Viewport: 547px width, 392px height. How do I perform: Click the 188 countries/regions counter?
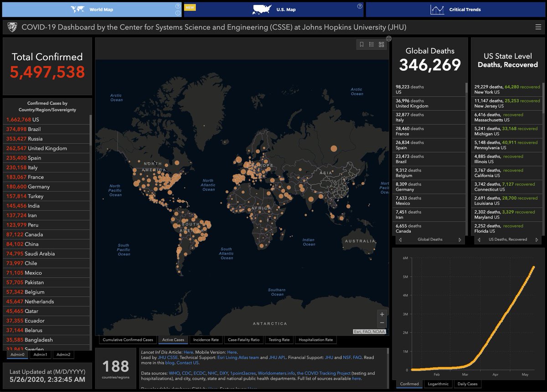[116, 368]
